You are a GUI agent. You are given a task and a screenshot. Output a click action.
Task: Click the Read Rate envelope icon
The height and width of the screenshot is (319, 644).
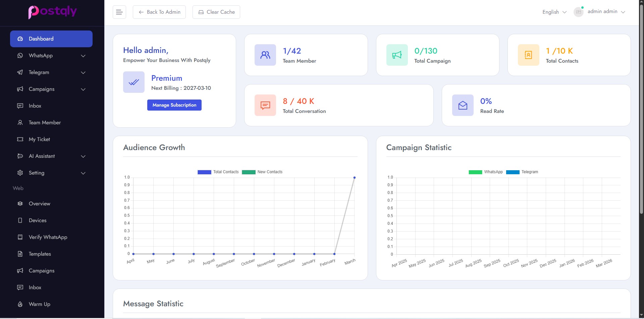point(463,105)
